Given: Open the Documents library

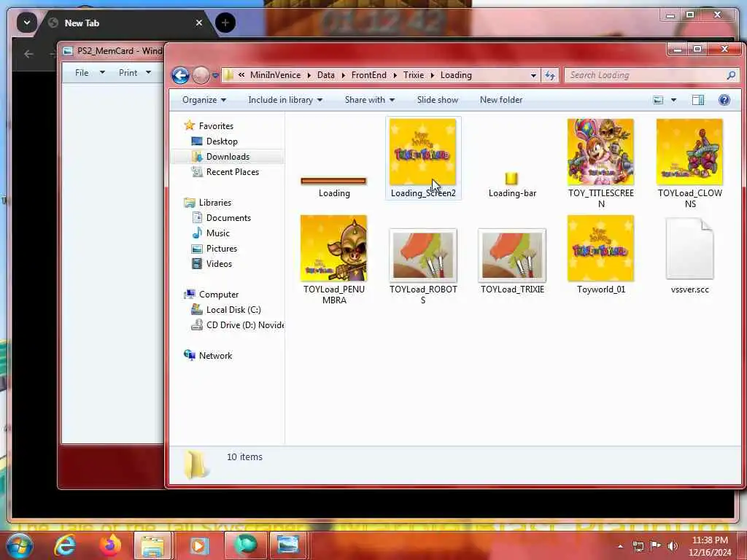Looking at the screenshot, I should point(228,217).
